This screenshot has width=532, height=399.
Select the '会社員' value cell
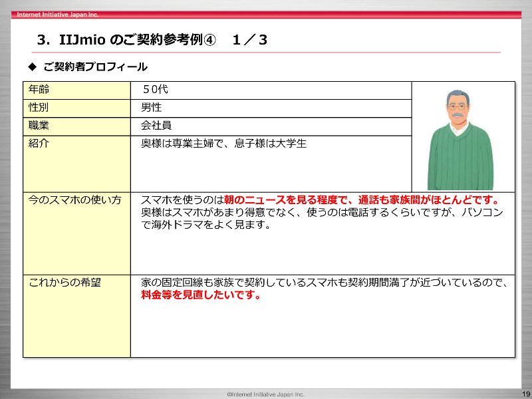[x=271, y=126]
